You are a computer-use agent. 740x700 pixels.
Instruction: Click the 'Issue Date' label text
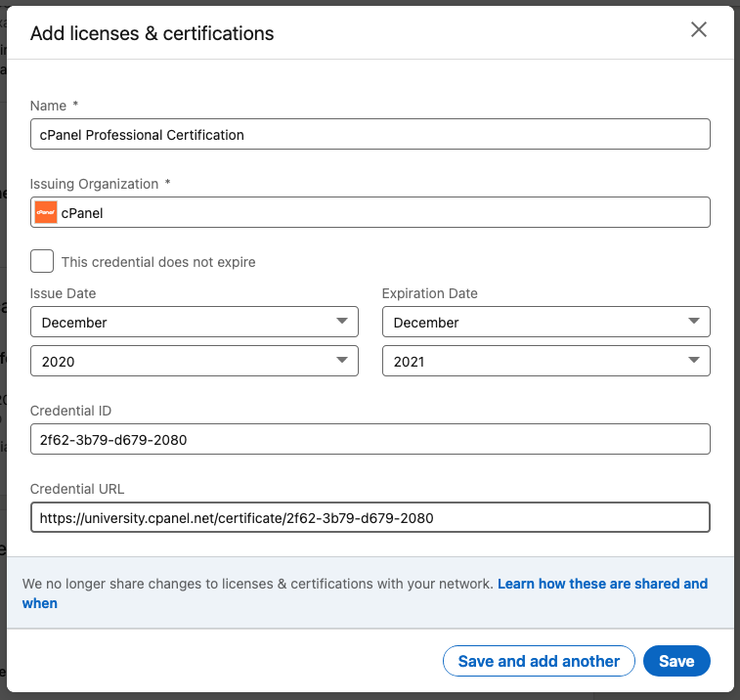(64, 293)
